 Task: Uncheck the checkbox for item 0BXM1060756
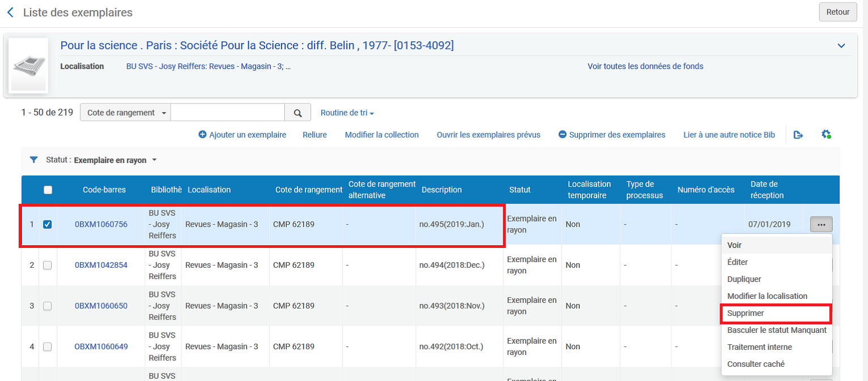(48, 224)
